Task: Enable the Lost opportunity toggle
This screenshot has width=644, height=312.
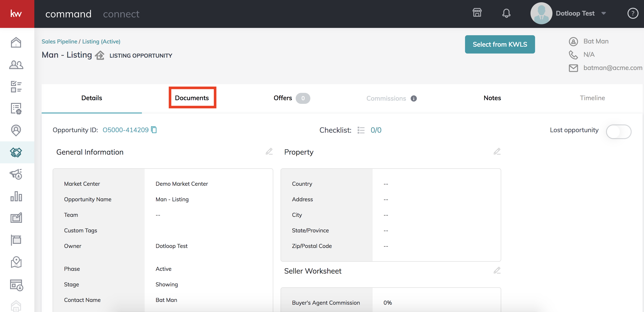Action: pyautogui.click(x=619, y=132)
